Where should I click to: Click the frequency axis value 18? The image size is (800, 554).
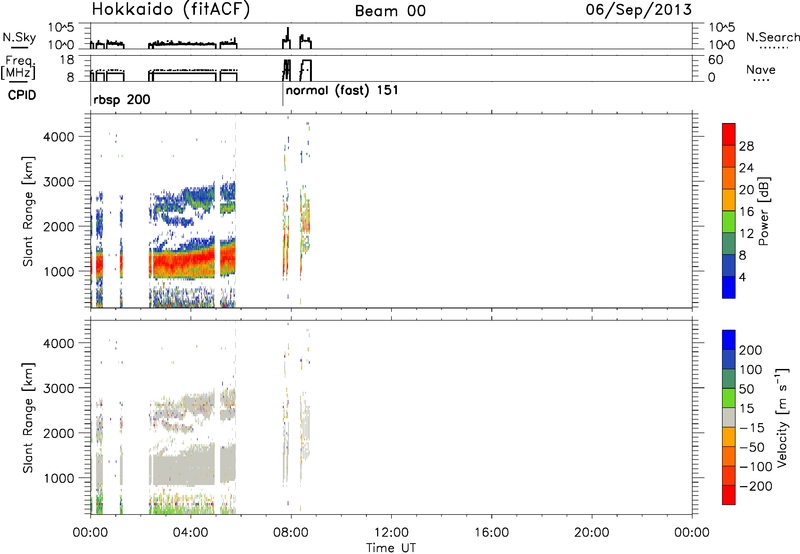point(68,60)
